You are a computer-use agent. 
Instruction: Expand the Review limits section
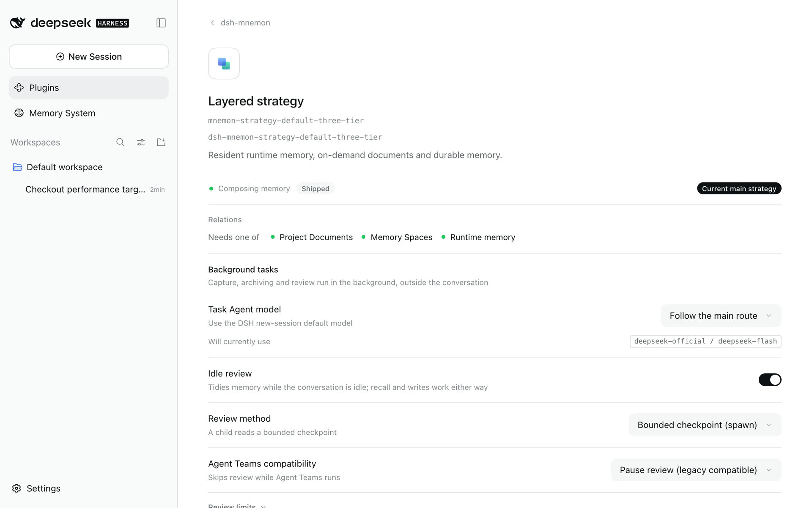click(x=237, y=505)
